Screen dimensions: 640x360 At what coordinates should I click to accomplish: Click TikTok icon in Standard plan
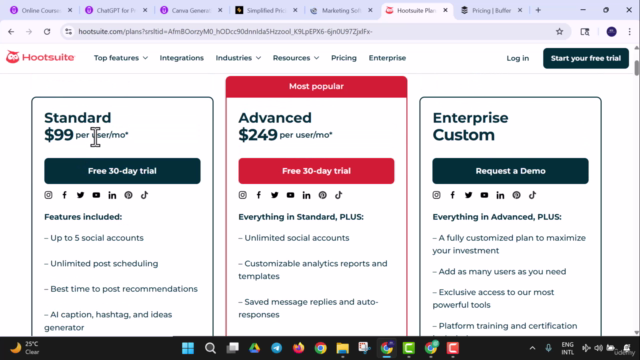pos(144,195)
